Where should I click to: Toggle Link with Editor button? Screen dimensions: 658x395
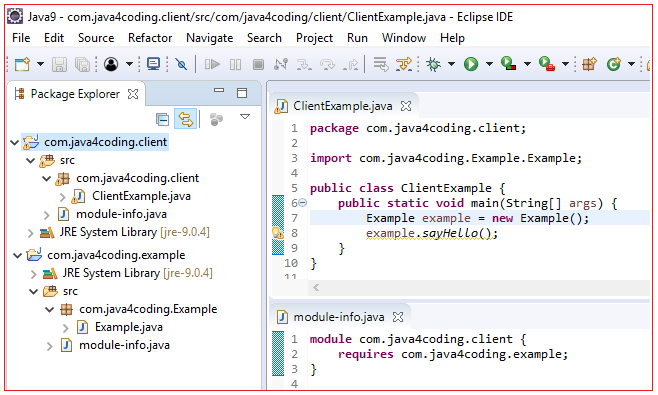pyautogui.click(x=185, y=119)
